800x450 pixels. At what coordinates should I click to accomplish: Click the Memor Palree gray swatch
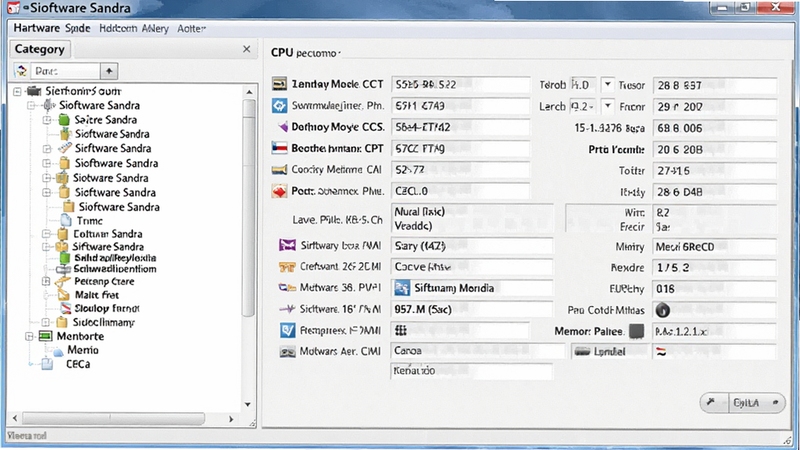tap(636, 331)
